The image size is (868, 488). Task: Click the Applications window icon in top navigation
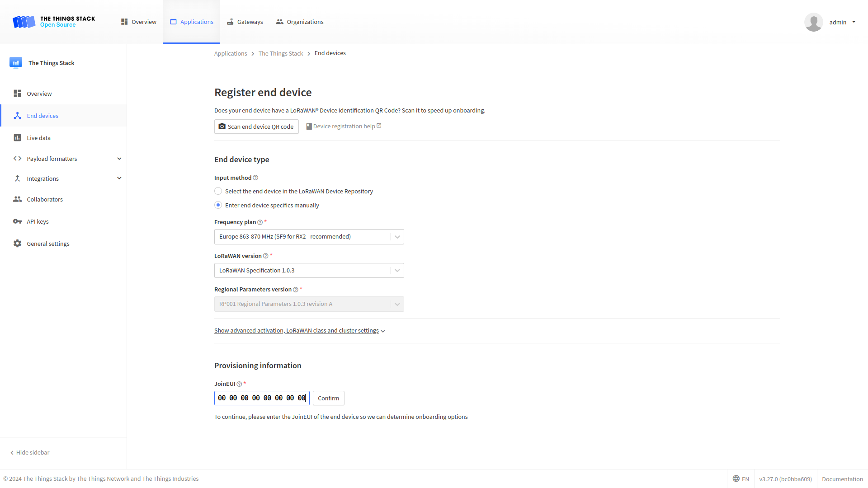173,22
